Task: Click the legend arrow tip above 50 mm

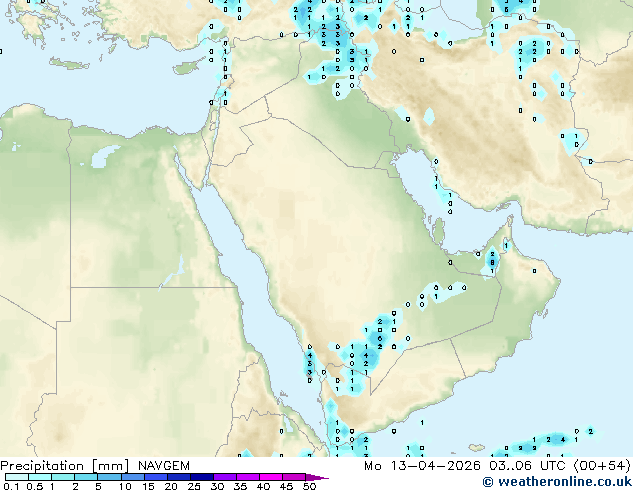Action: [317, 477]
